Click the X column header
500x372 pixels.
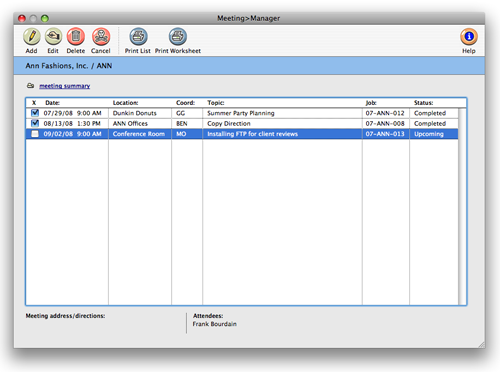tap(34, 103)
